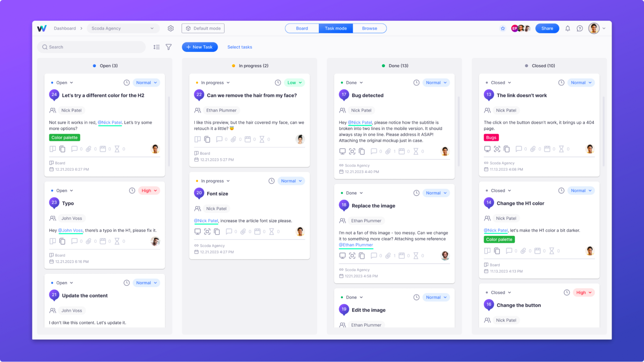Click the Color palette tag on task 24
The height and width of the screenshot is (362, 644).
pos(64,137)
